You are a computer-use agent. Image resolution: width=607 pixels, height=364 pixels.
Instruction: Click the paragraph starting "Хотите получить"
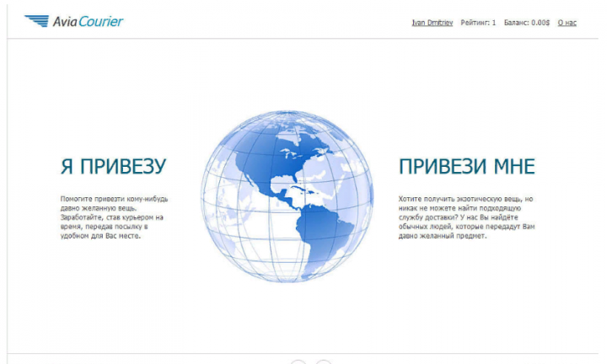(x=466, y=217)
